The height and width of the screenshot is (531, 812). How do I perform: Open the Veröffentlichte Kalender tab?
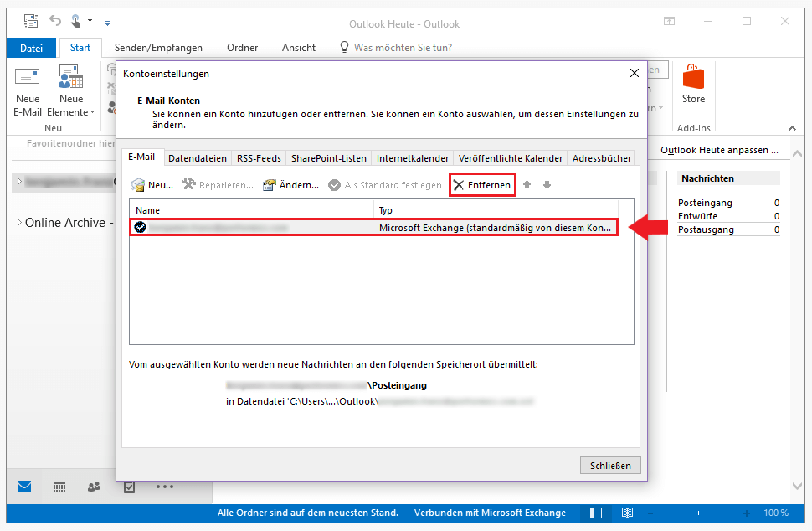click(510, 158)
